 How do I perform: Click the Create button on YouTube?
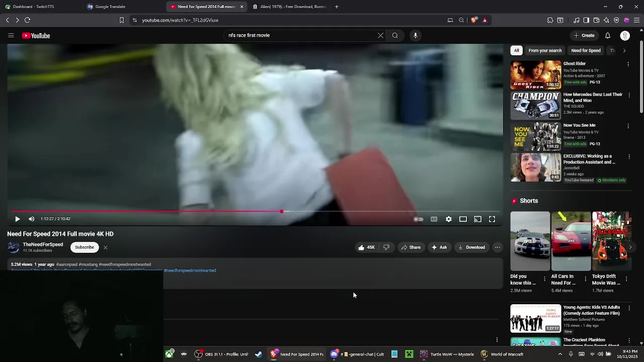pos(584,35)
